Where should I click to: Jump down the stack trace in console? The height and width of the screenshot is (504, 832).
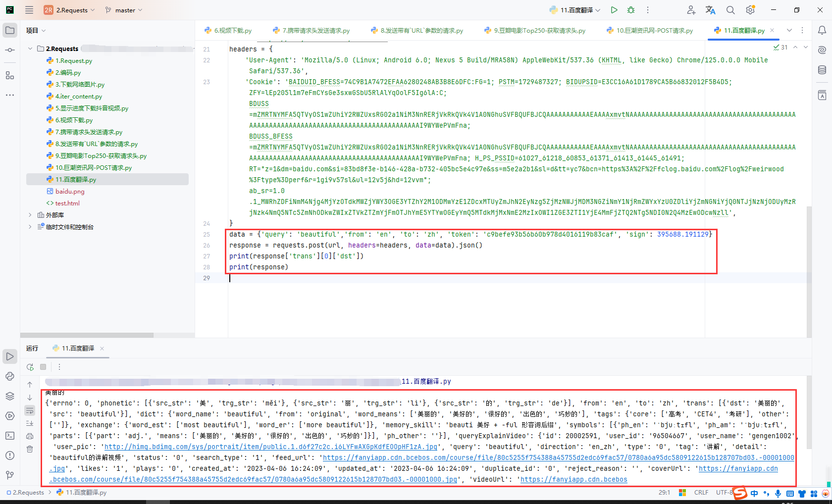(x=30, y=397)
